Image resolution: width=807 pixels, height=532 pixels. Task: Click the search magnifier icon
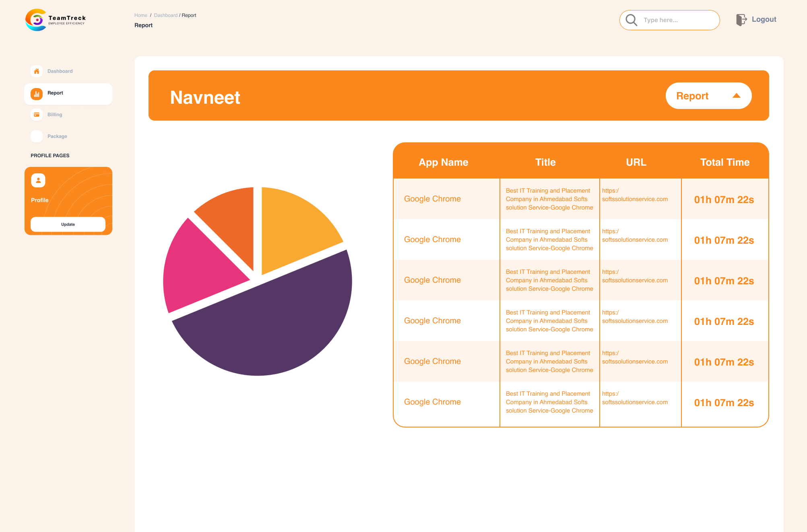[x=631, y=20]
